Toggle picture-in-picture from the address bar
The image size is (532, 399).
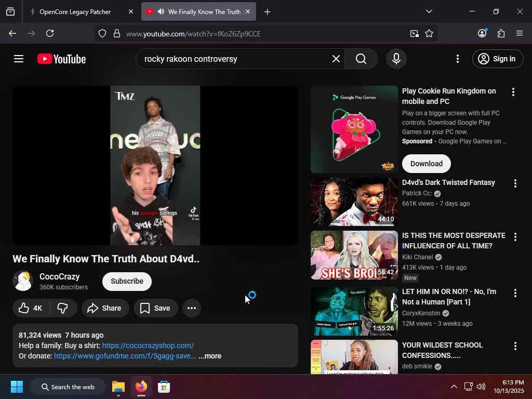tap(414, 34)
